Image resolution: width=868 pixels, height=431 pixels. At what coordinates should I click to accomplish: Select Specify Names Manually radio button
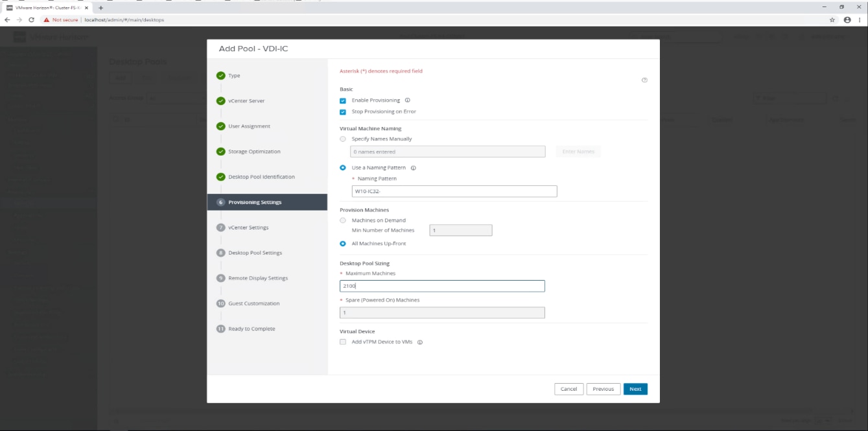pos(343,139)
